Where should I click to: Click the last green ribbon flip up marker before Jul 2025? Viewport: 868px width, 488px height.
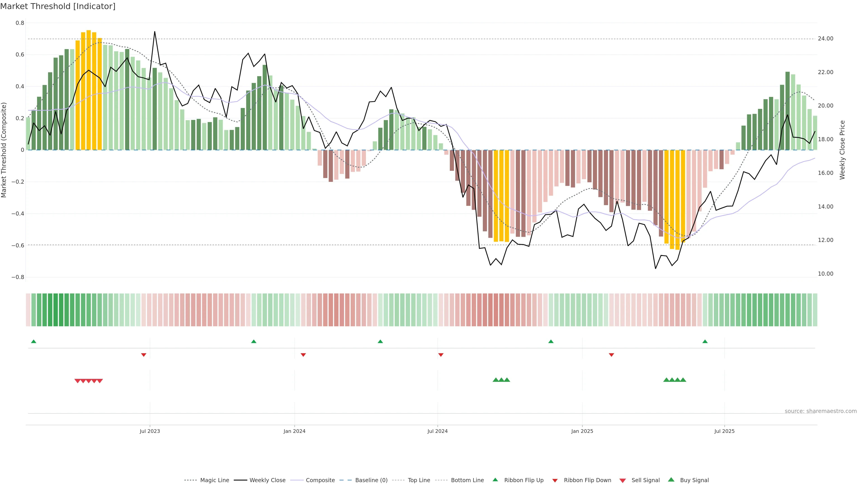(705, 342)
